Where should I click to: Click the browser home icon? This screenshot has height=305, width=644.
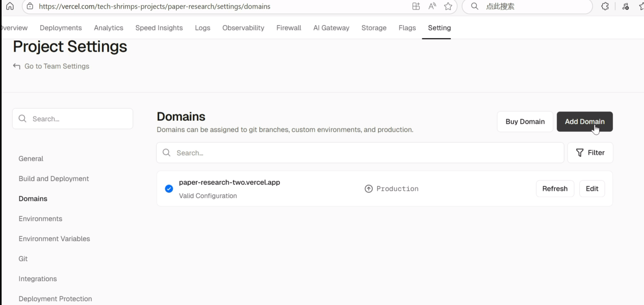click(x=10, y=6)
